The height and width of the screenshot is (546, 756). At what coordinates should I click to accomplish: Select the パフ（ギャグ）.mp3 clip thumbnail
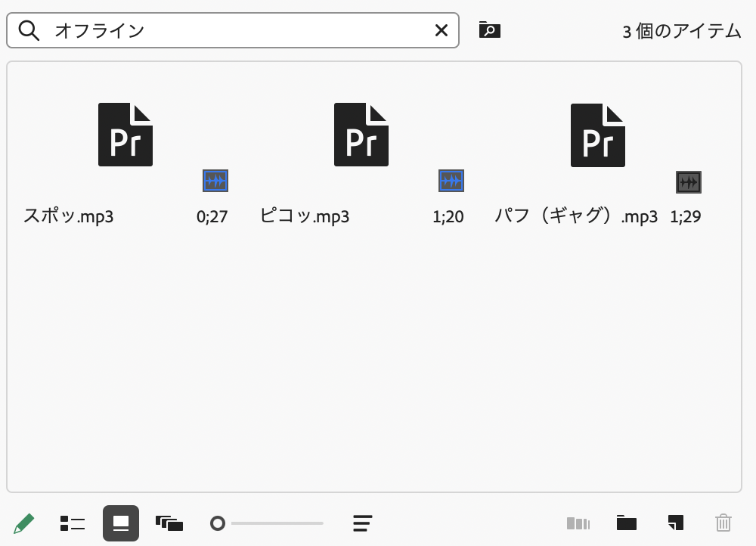click(598, 134)
